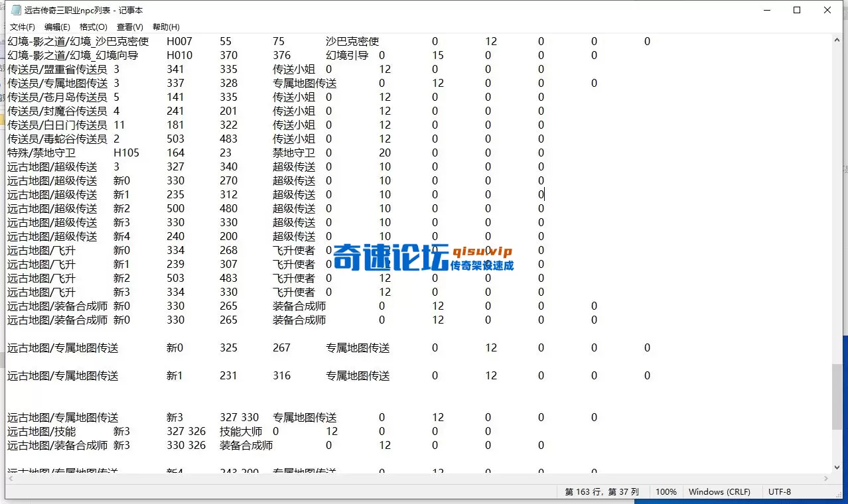Viewport: 848px width, 504px height.
Task: Click the 第 163 行 line-column indicator
Action: 601,491
